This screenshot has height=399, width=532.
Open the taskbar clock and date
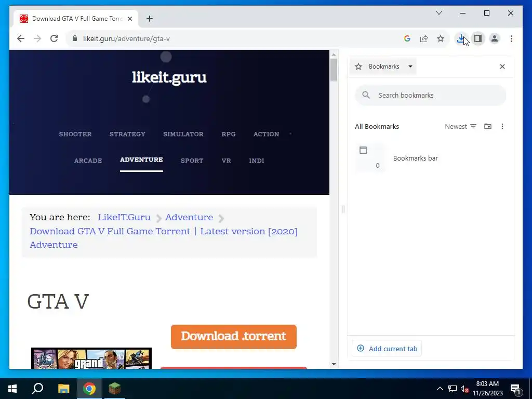pyautogui.click(x=487, y=389)
